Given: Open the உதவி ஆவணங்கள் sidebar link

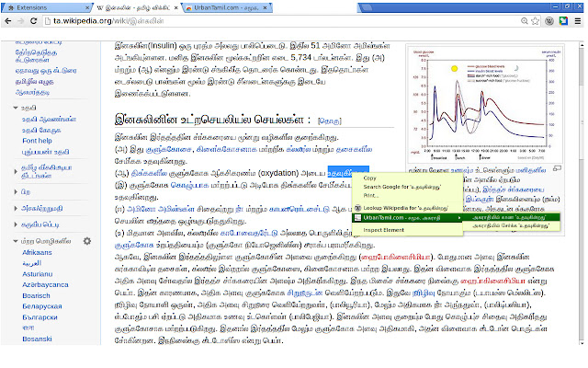Looking at the screenshot, I should [x=49, y=119].
